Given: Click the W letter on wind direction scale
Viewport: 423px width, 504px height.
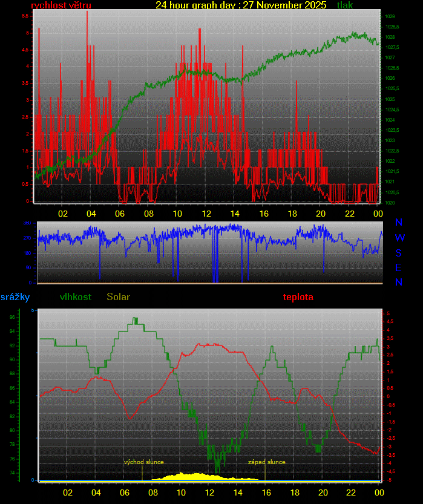Looking at the screenshot, I should pos(399,238).
